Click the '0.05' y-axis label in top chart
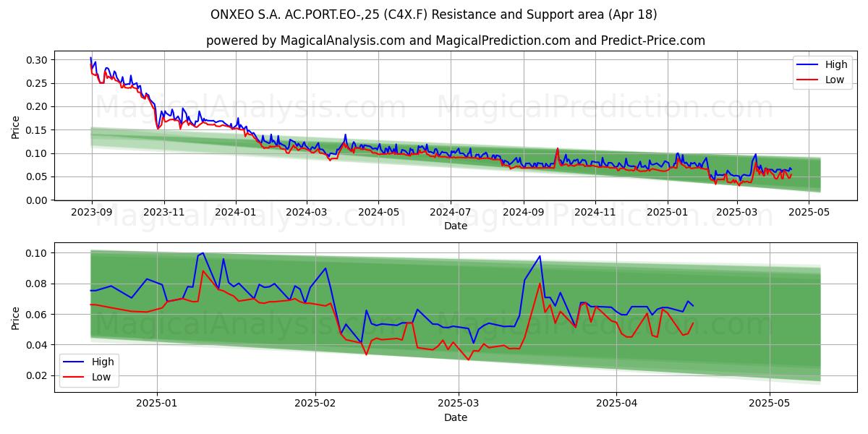Viewport: 868px width, 434px height. click(36, 177)
